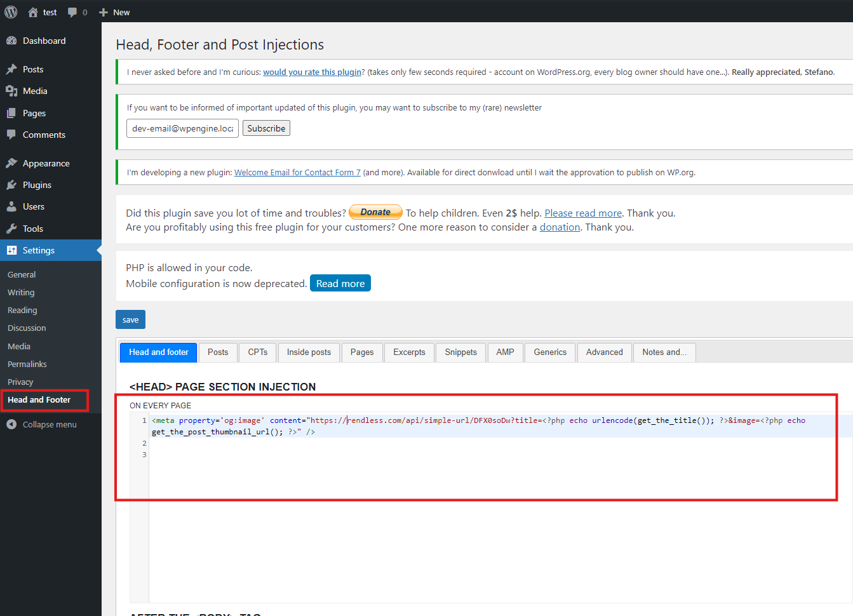Click the Collapse menu label
Image resolution: width=853 pixels, height=616 pixels.
click(50, 424)
